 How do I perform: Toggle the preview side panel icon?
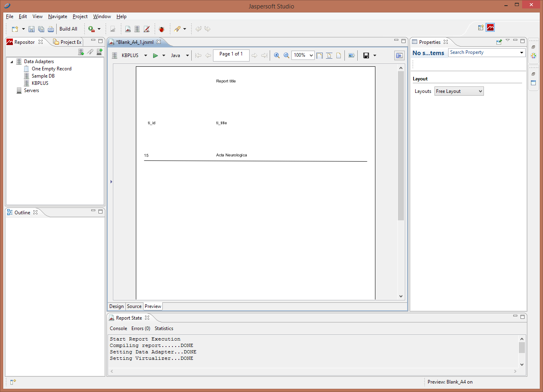point(399,55)
